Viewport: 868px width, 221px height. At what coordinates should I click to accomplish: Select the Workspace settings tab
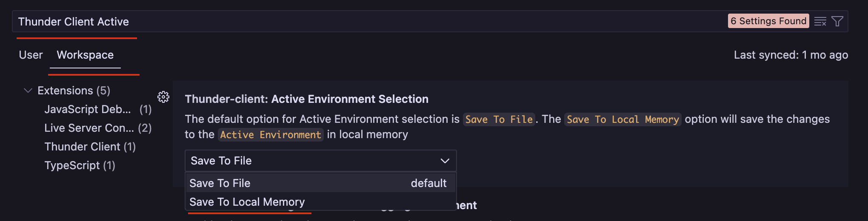85,55
